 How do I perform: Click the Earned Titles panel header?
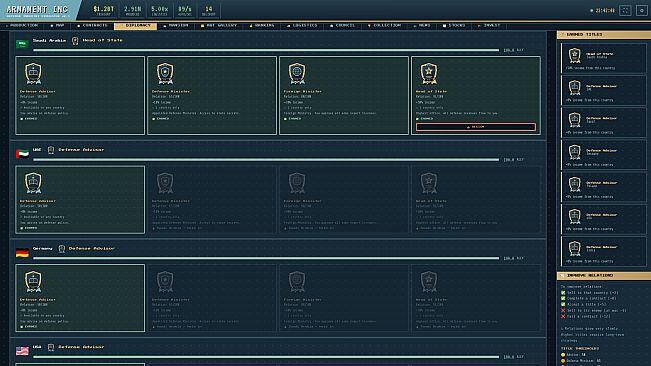[603, 35]
